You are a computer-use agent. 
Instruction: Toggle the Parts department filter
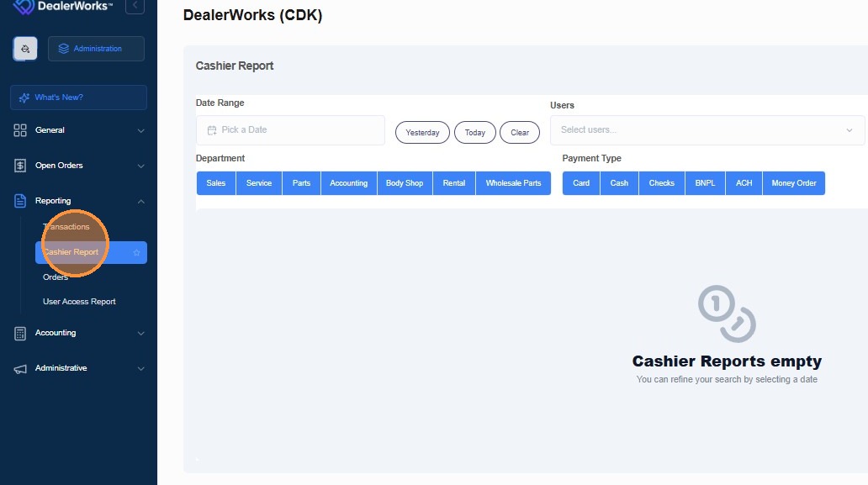pyautogui.click(x=302, y=183)
